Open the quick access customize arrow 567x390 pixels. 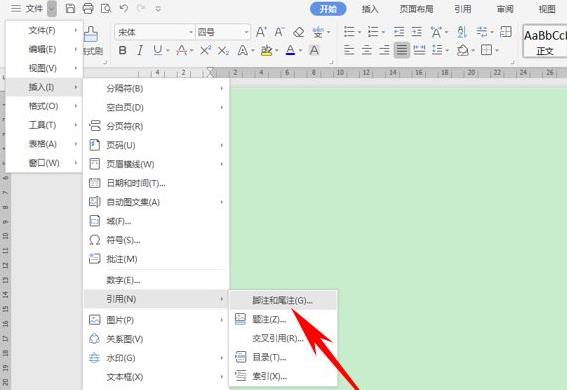(x=158, y=9)
